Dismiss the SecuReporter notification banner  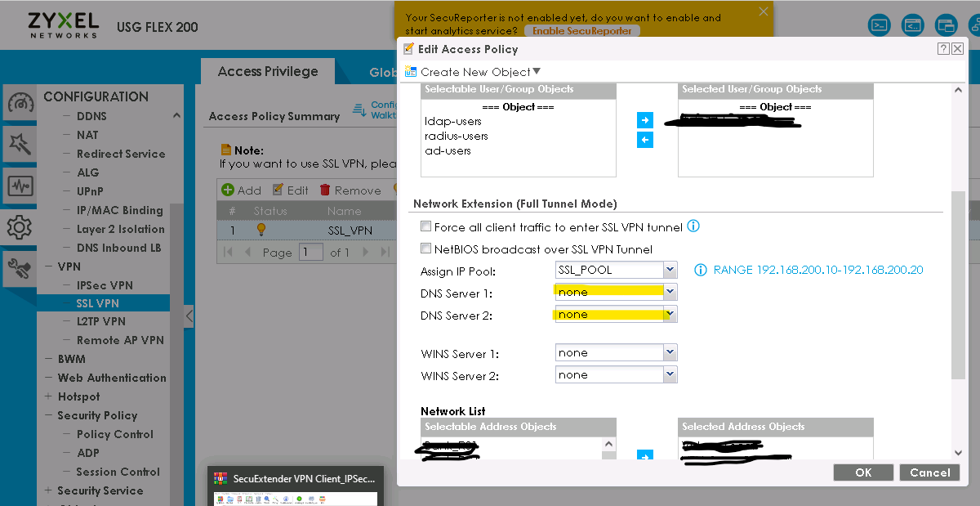pyautogui.click(x=764, y=11)
